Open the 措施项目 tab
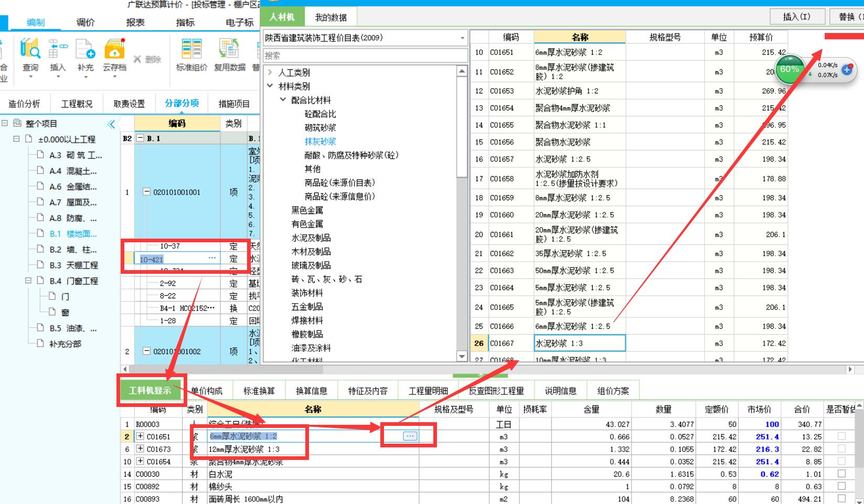 click(x=234, y=104)
